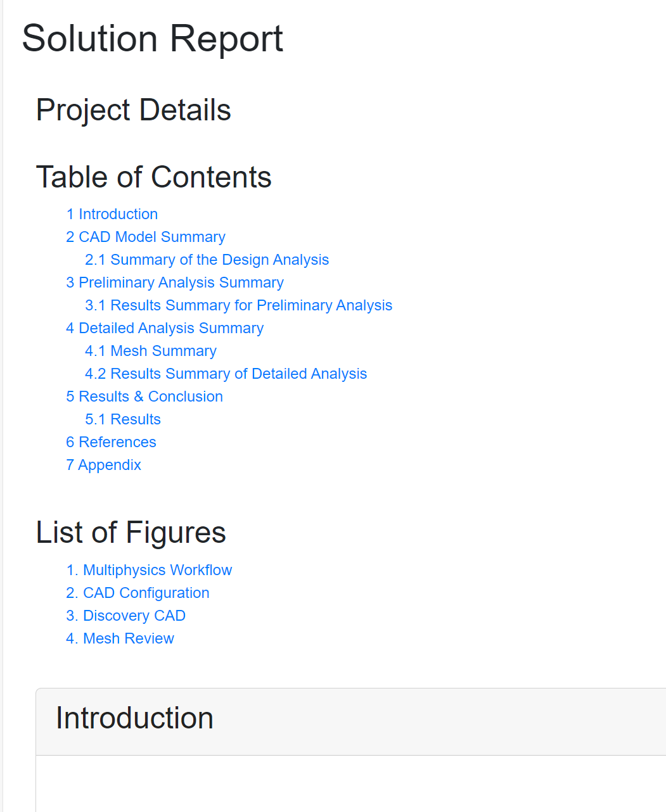Open 4.1 Mesh Summary link

click(151, 351)
